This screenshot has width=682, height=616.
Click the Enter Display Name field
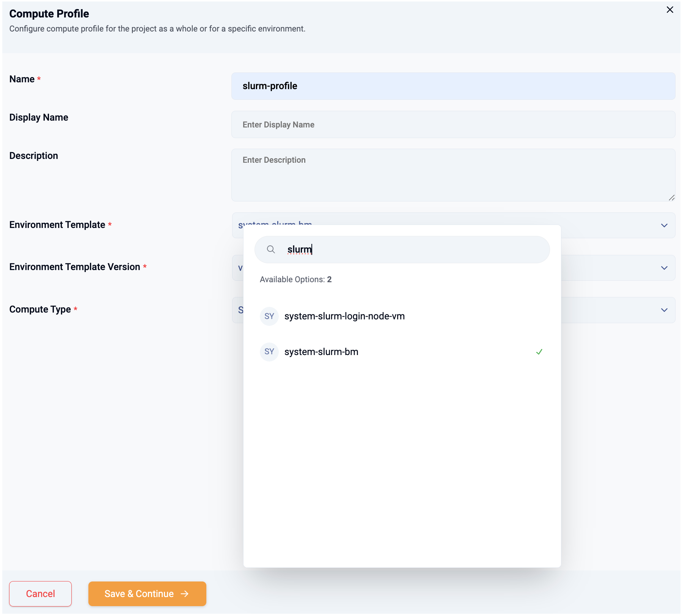pos(453,124)
